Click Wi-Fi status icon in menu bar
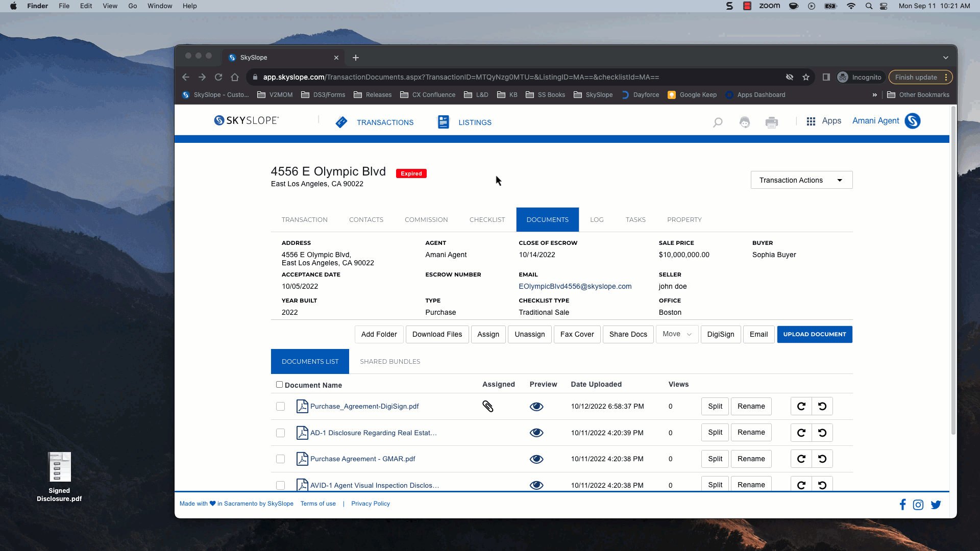The width and height of the screenshot is (980, 551). 851,6
